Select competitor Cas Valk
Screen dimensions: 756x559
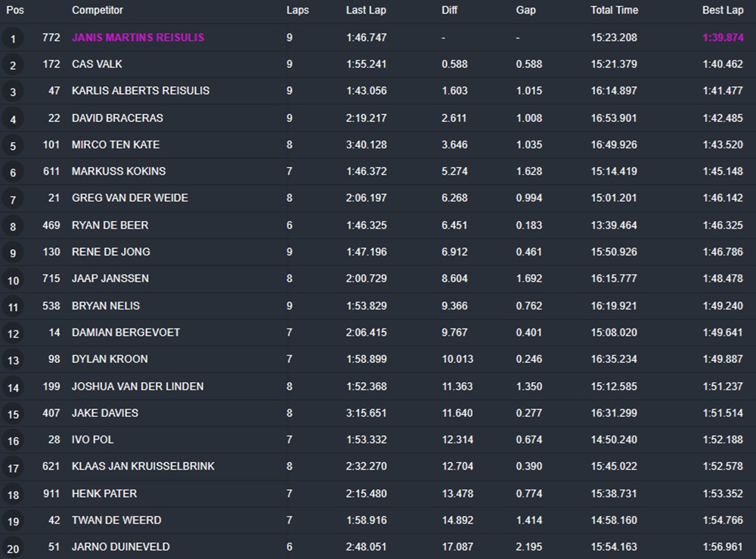[97, 64]
